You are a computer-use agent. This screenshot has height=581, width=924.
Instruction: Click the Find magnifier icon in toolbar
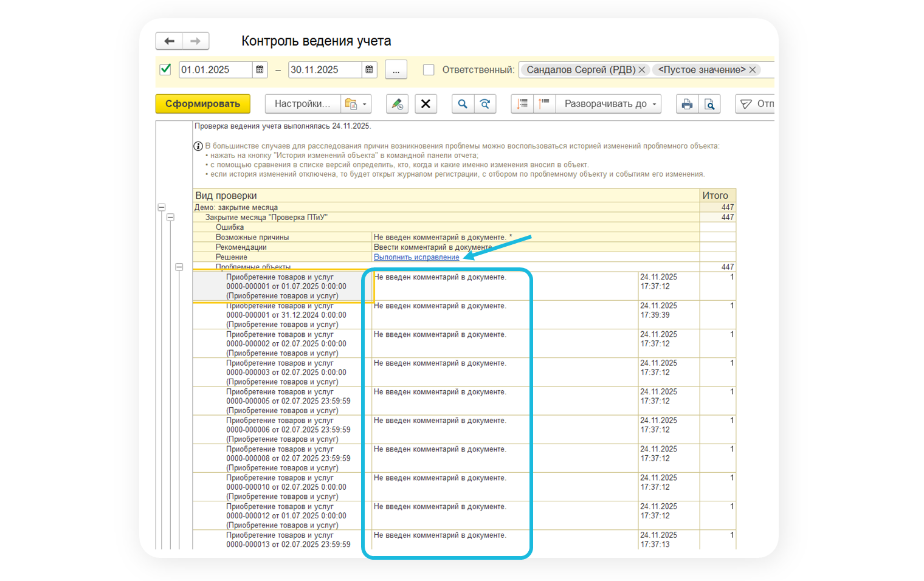point(463,104)
